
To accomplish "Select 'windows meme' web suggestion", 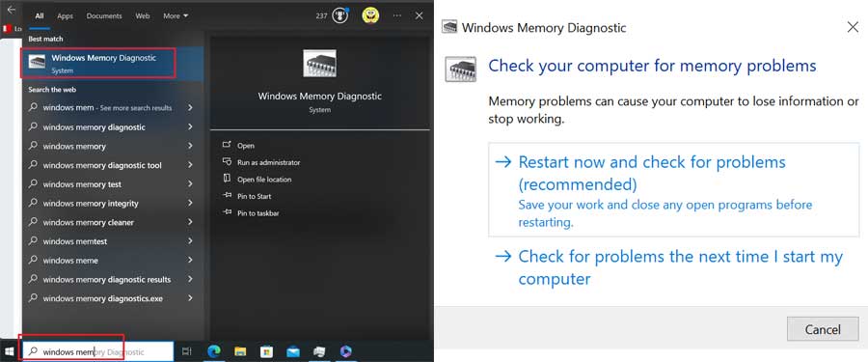I will tap(70, 260).
